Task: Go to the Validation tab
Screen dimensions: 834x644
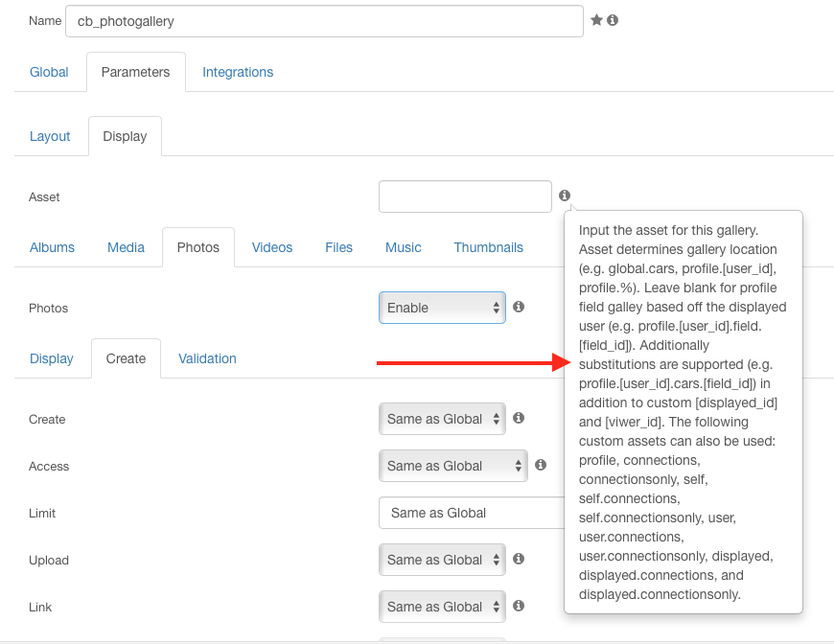Action: pos(207,358)
